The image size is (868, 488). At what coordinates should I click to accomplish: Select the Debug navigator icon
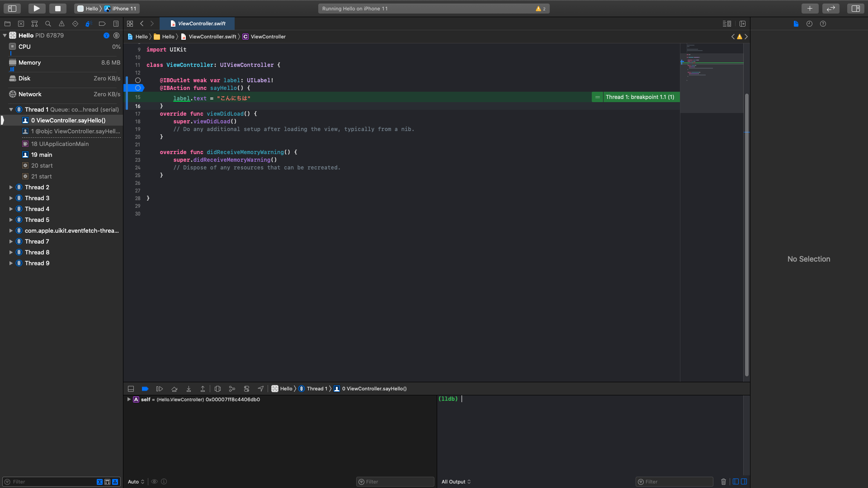pyautogui.click(x=89, y=23)
